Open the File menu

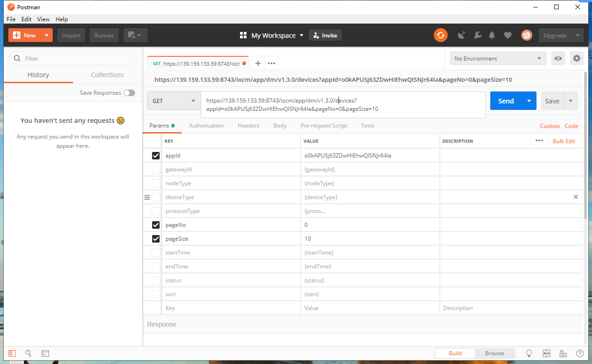[x=11, y=19]
